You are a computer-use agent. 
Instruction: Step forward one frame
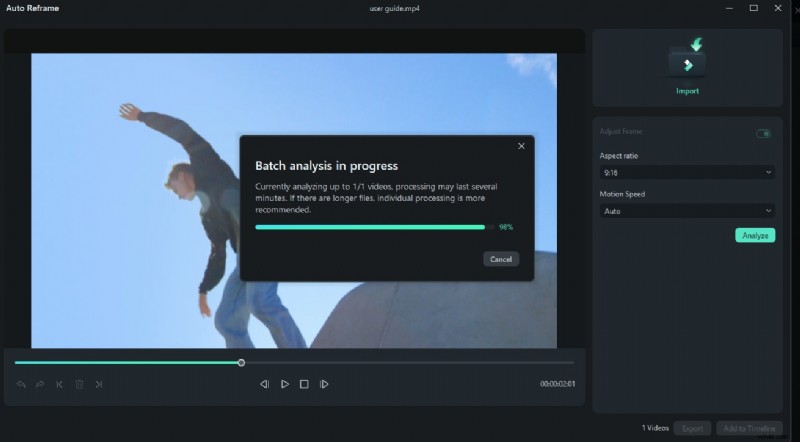coord(324,384)
